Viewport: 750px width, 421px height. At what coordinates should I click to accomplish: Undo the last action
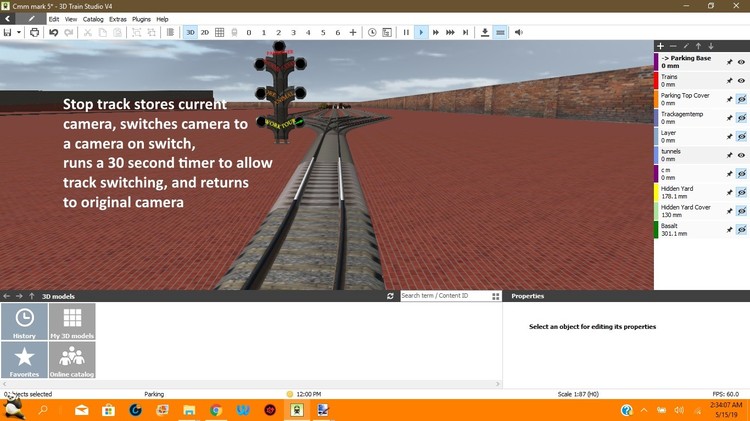pos(54,33)
